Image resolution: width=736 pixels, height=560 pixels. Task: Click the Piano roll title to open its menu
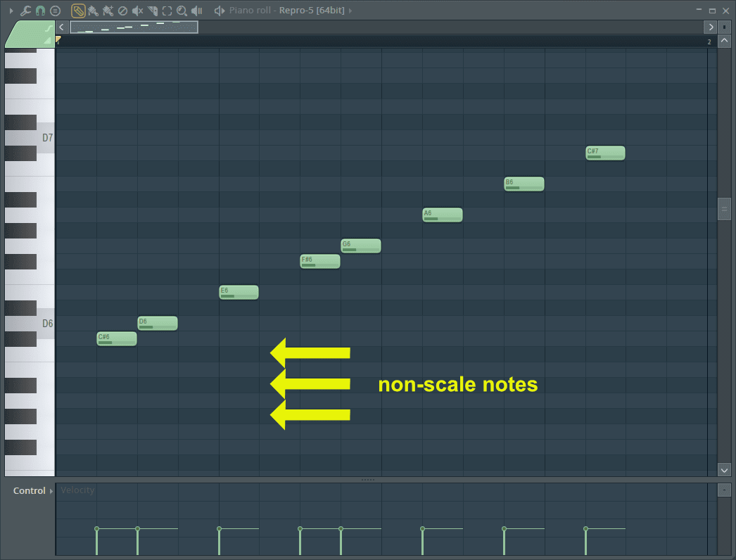tap(251, 11)
